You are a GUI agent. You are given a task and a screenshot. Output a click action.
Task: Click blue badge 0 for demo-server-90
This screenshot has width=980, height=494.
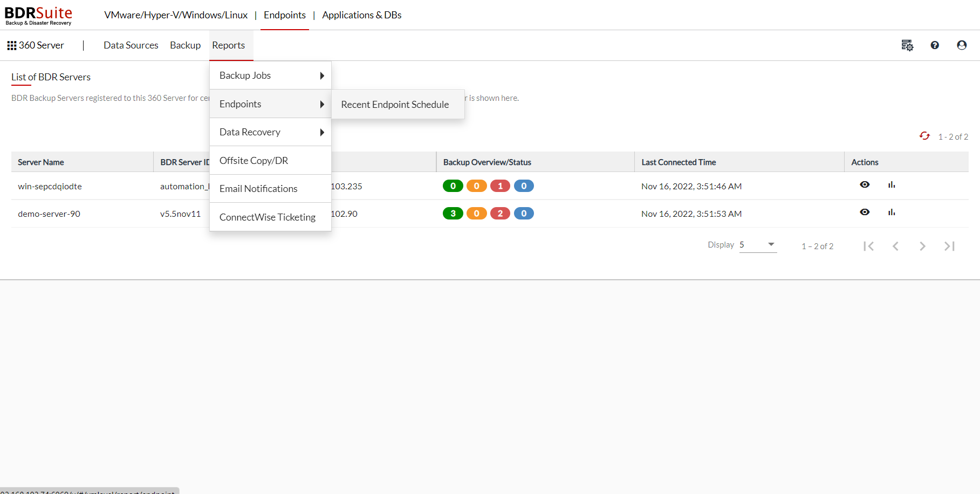click(x=524, y=214)
